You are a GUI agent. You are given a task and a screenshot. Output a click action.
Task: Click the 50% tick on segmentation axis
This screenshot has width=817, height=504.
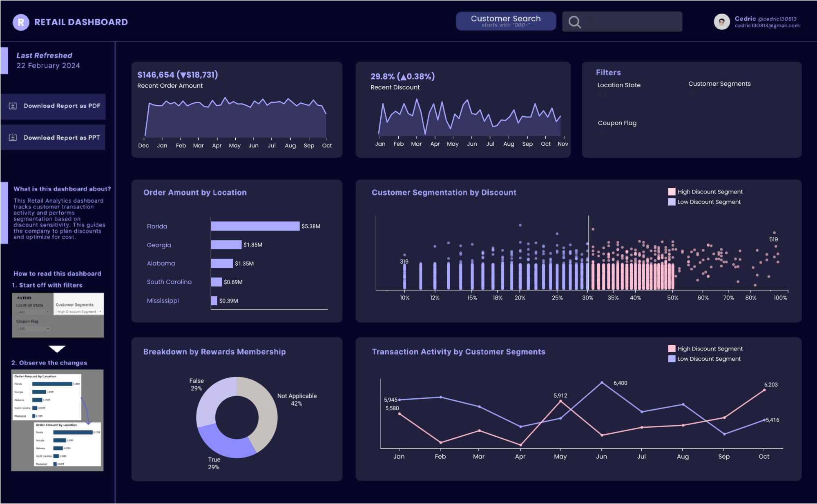click(673, 298)
